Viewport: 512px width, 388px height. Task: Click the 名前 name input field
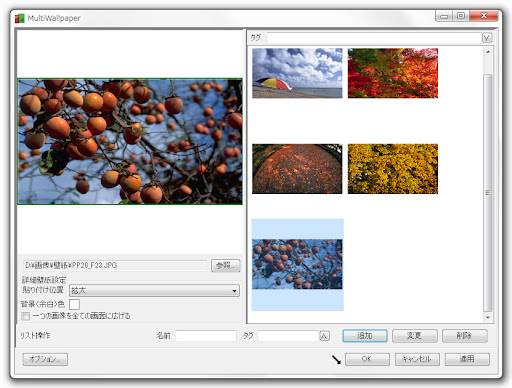coord(206,336)
